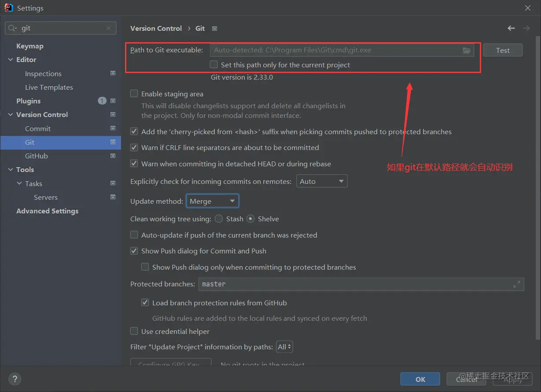Toggle Warn if CRLF line separators checkbox

click(x=134, y=148)
